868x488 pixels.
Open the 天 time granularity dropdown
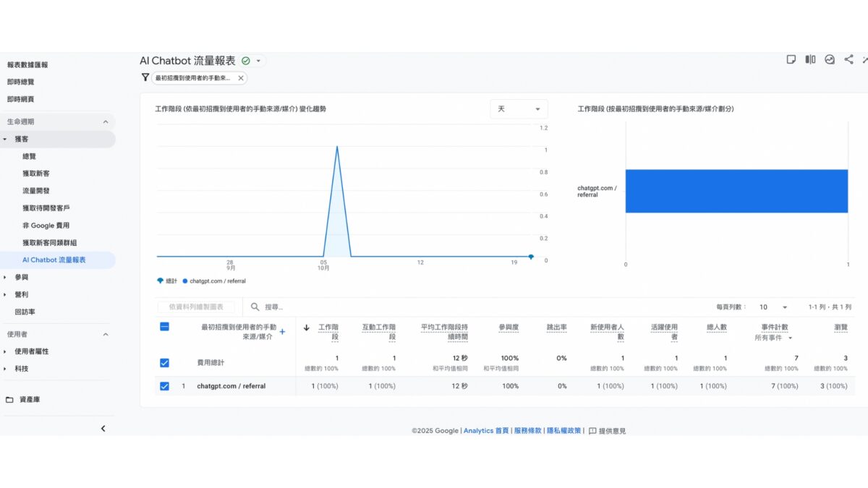point(519,109)
